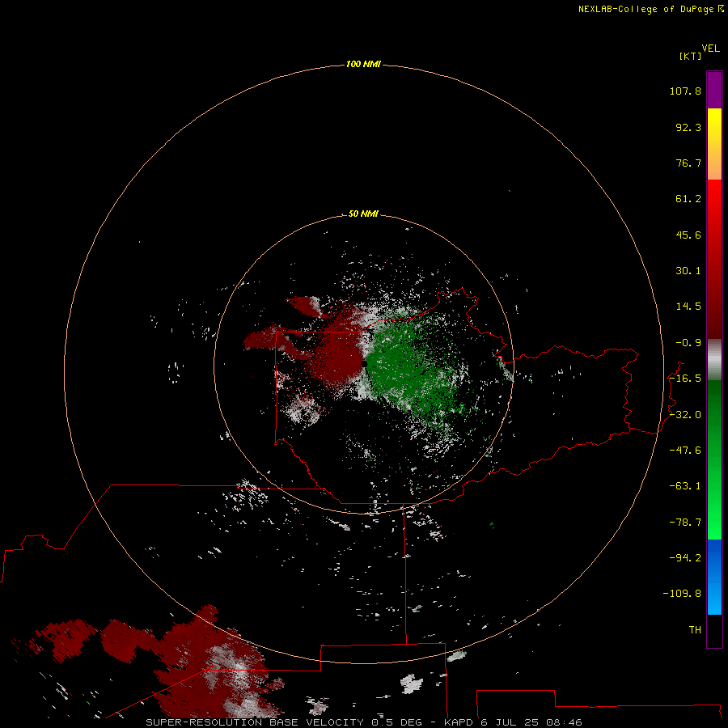Click the 61.2 legend value
Screen dimensions: 728x728
688,199
